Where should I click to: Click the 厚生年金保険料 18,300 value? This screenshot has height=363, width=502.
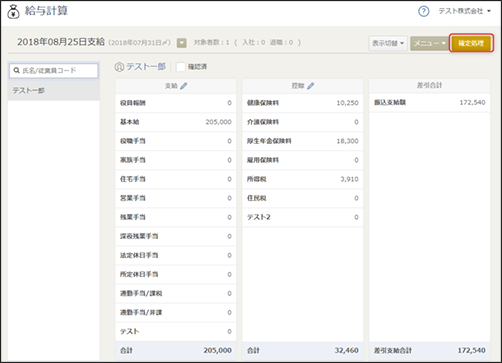tap(347, 141)
